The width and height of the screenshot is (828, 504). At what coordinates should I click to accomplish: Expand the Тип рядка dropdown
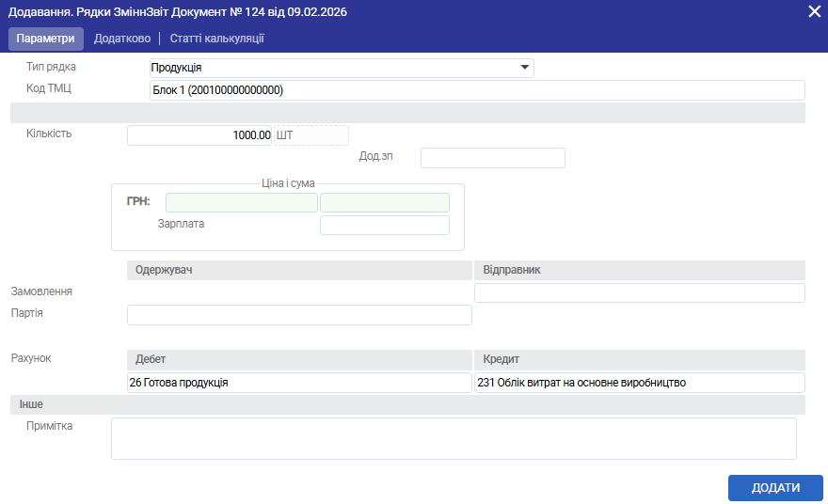(x=524, y=68)
